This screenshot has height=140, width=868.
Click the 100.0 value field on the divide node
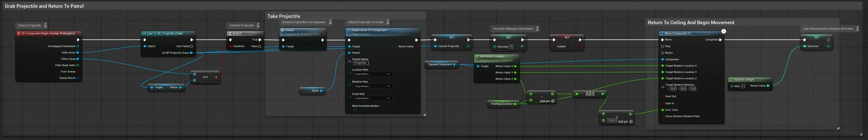point(612,121)
